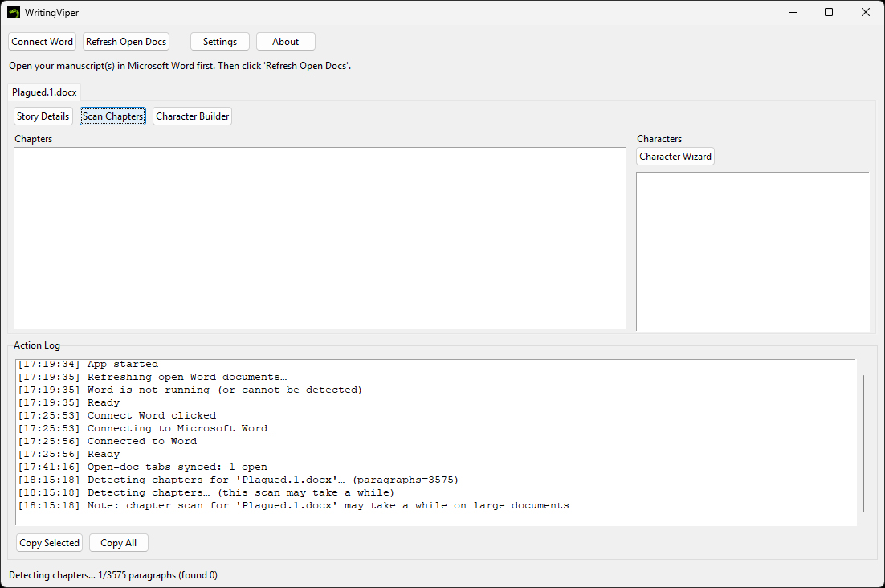Close the WritingViper window
885x588 pixels.
pos(865,12)
